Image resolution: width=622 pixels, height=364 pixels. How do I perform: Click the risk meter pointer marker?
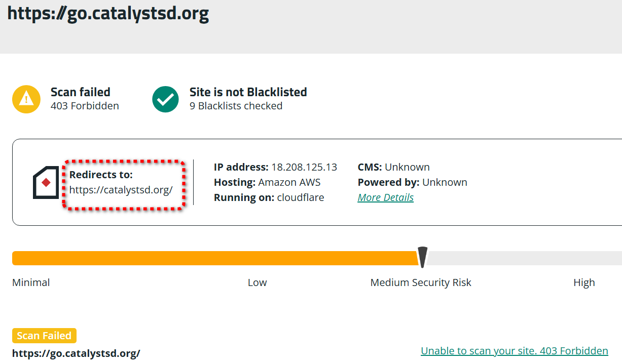[x=422, y=257]
